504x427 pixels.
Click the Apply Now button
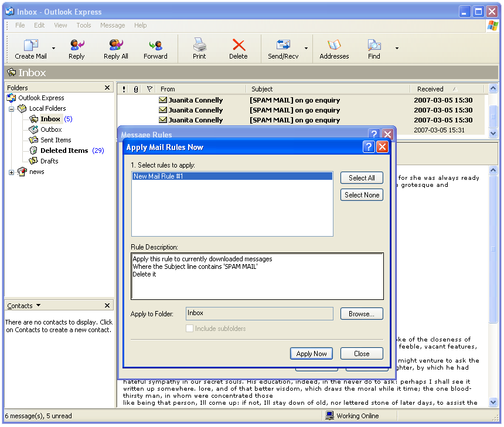pyautogui.click(x=311, y=353)
